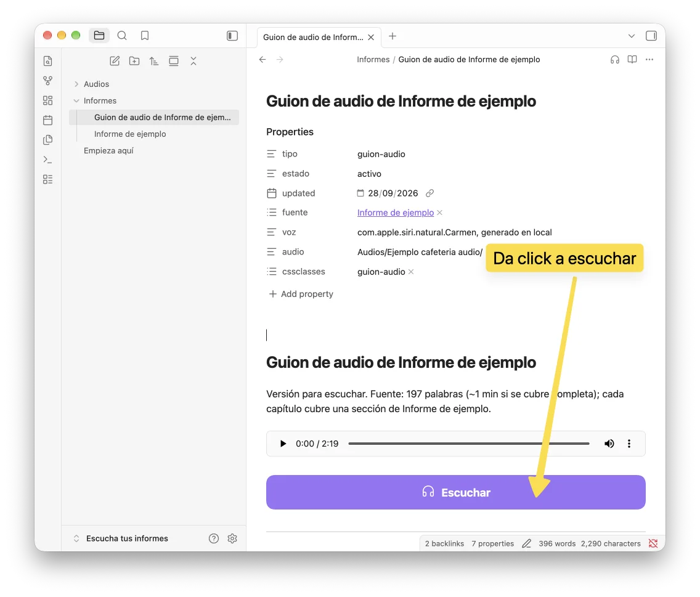This screenshot has width=700, height=597.
Task: Click the headphones icon in note header
Action: pyautogui.click(x=615, y=59)
